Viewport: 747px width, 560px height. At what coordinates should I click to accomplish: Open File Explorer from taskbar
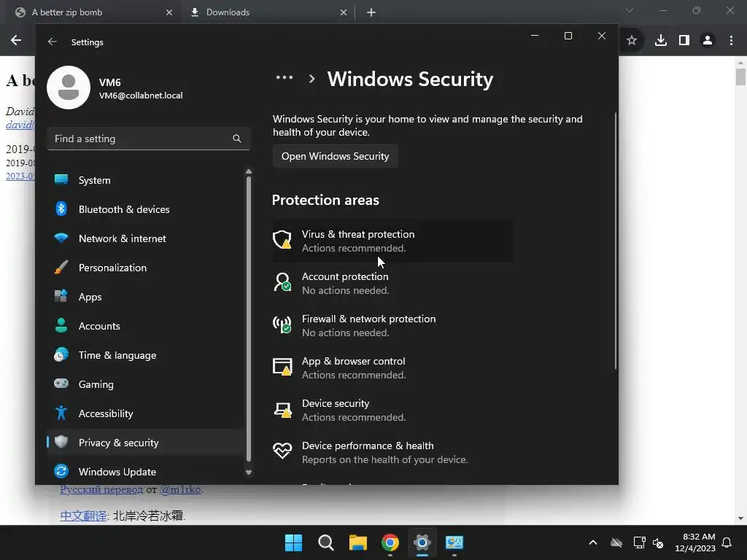click(x=357, y=542)
